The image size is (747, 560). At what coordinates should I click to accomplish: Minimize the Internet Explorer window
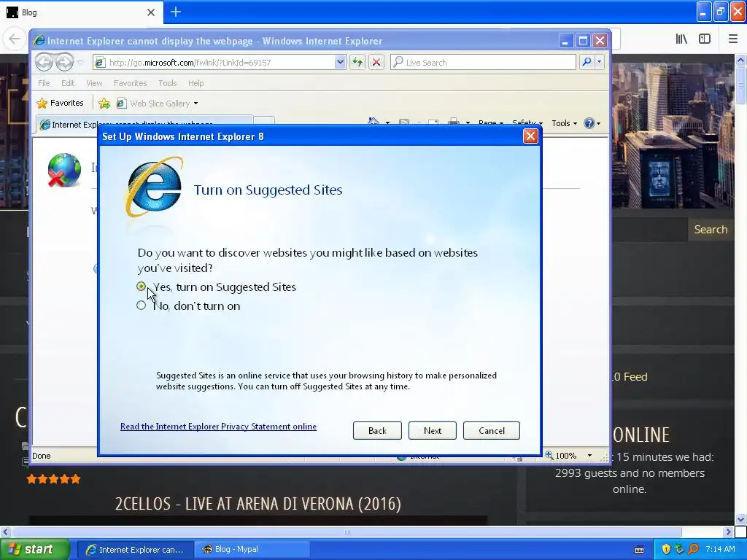(565, 41)
